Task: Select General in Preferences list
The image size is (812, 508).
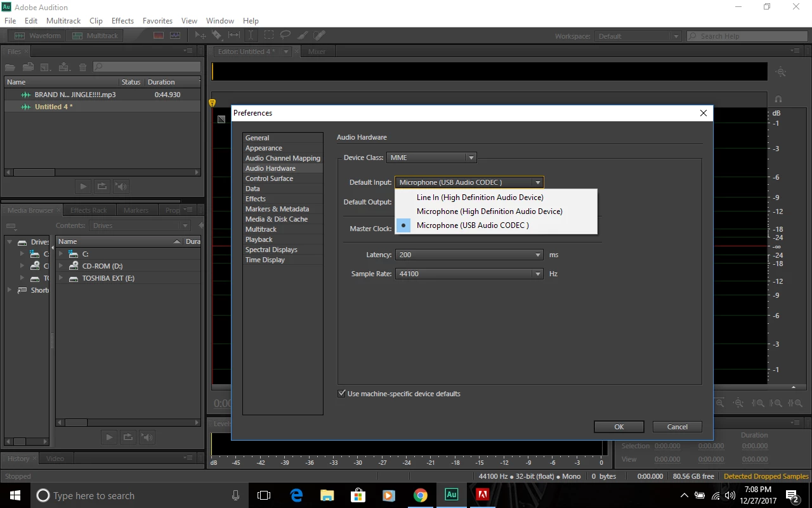Action: pos(283,138)
